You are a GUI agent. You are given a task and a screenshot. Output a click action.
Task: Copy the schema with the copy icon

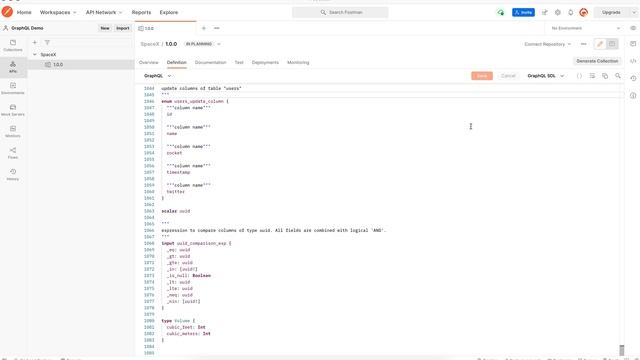click(x=605, y=76)
